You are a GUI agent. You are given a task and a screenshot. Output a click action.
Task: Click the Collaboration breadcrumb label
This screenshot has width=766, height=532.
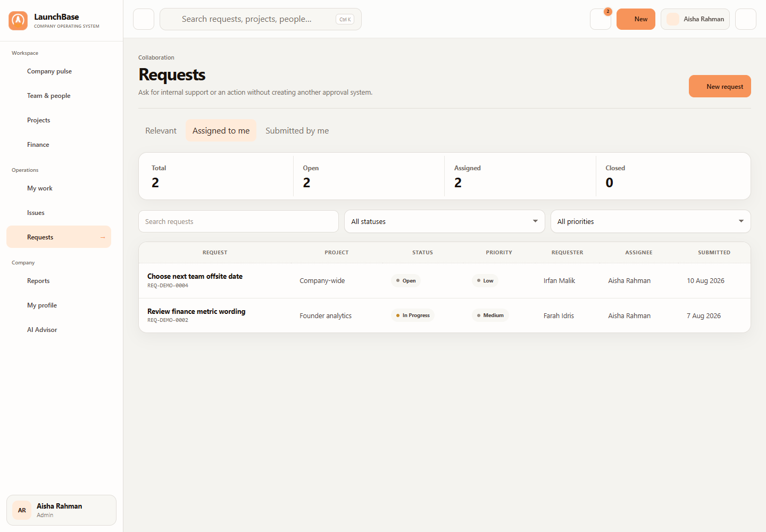156,57
